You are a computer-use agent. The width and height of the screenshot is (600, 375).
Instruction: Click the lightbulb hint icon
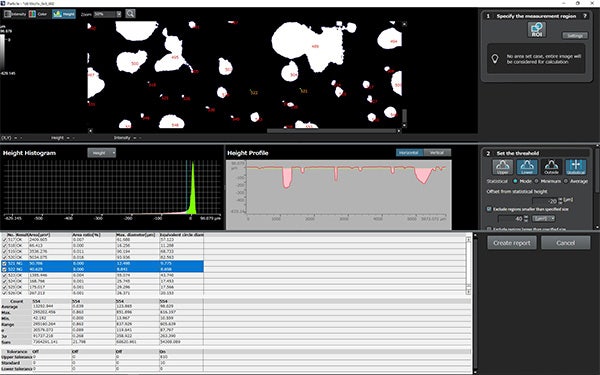point(495,59)
